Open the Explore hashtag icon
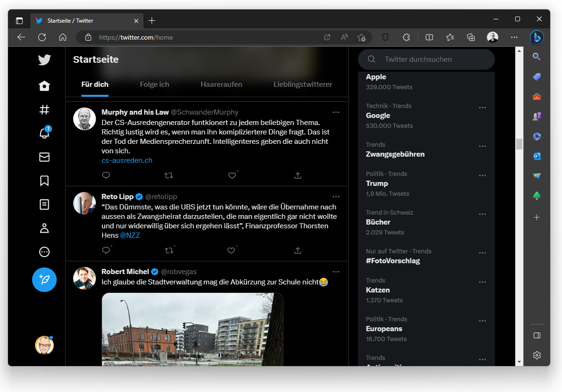Screen dimensions: 562x392 pos(44,110)
